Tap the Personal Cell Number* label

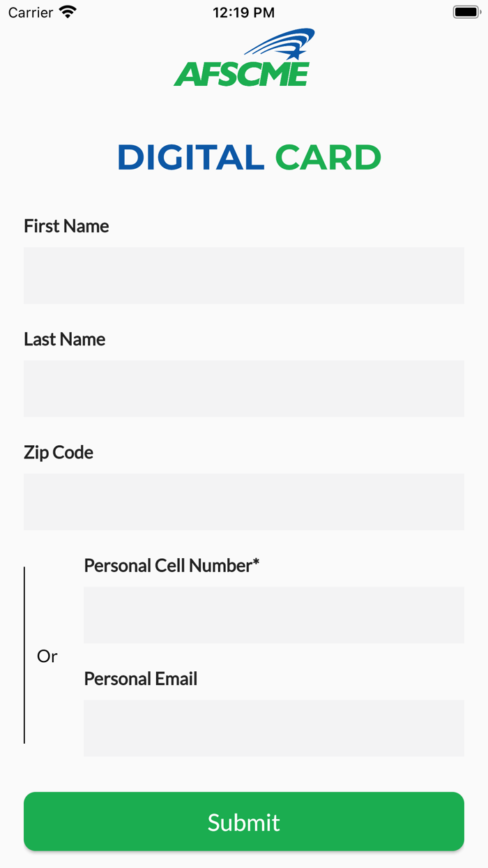tap(171, 565)
